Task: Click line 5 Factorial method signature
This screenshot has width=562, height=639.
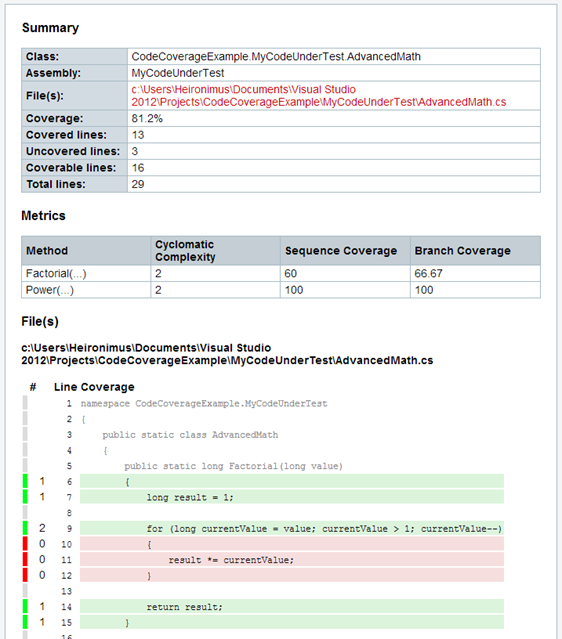Action: pos(233,466)
